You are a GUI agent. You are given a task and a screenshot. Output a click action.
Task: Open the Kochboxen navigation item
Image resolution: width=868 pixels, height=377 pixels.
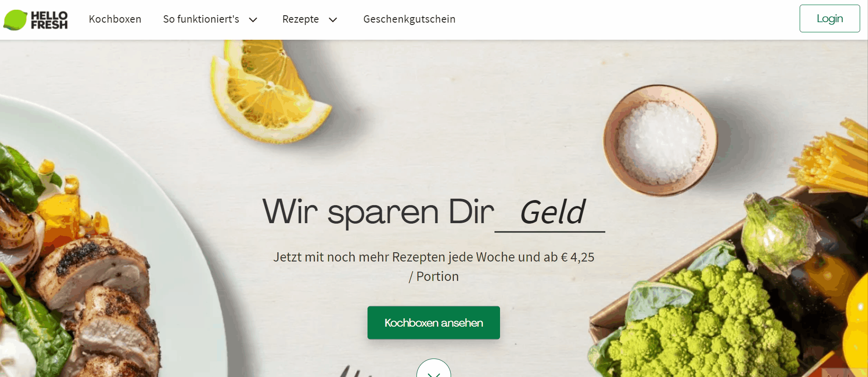pyautogui.click(x=115, y=19)
